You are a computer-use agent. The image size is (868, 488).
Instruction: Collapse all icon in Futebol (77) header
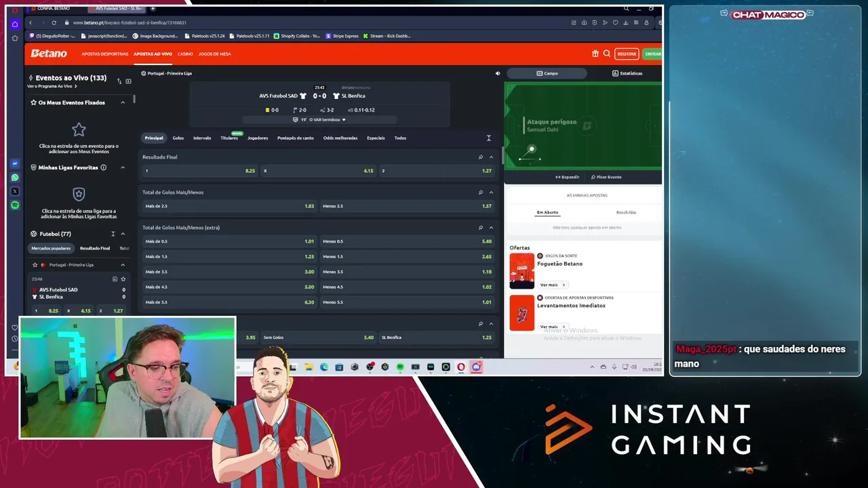click(x=113, y=234)
